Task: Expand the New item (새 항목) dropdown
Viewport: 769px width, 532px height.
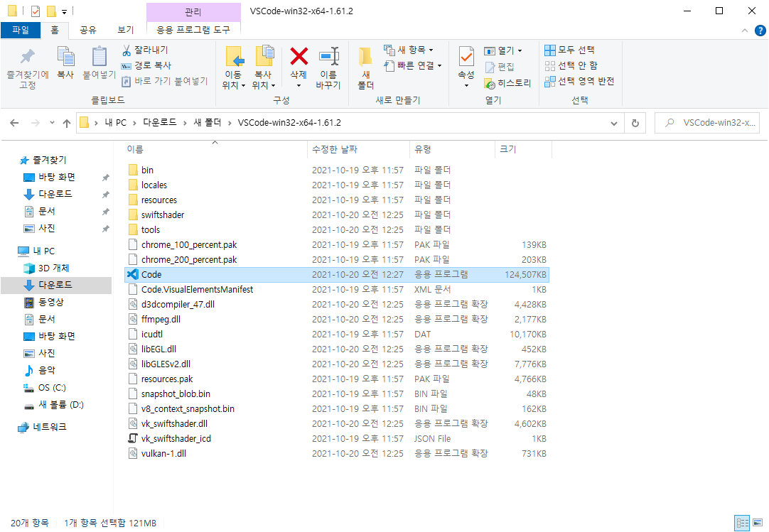Action: [x=409, y=50]
